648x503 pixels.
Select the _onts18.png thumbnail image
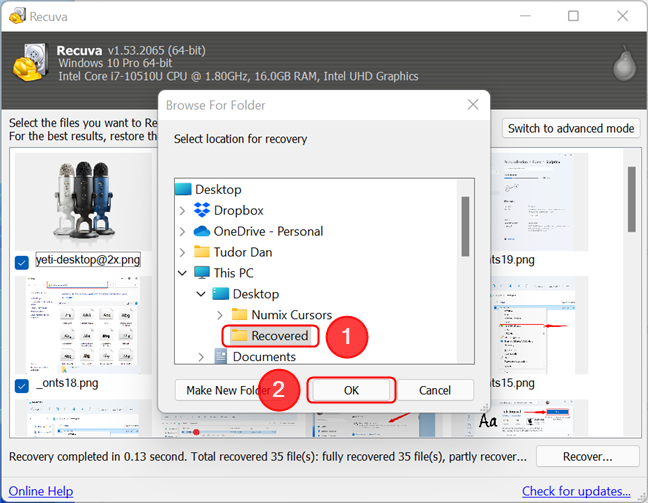(83, 325)
